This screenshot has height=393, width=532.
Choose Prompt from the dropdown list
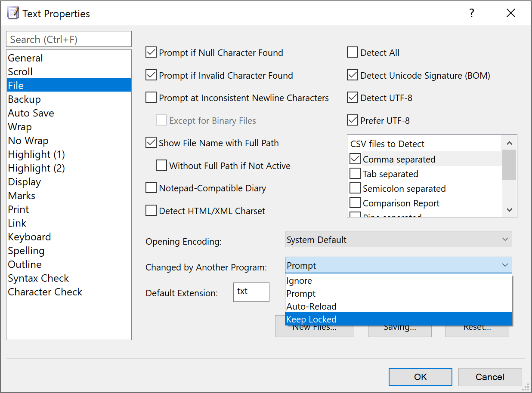click(x=399, y=294)
